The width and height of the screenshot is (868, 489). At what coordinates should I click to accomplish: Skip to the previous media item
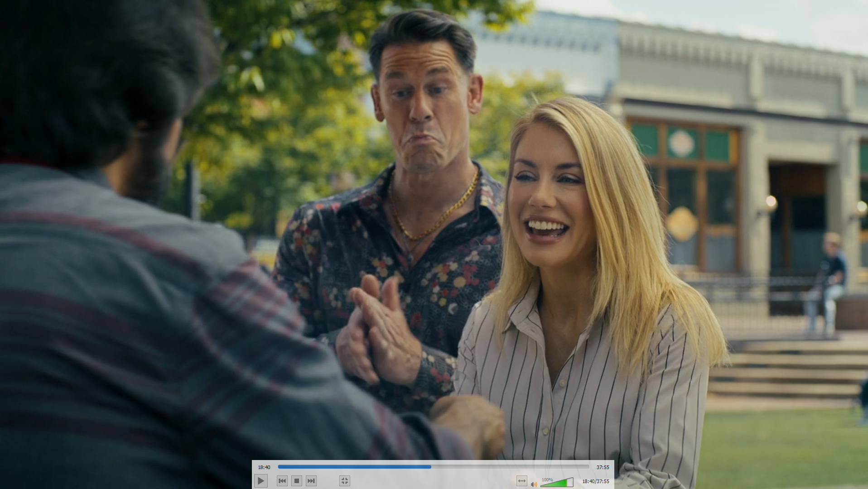coord(282,481)
